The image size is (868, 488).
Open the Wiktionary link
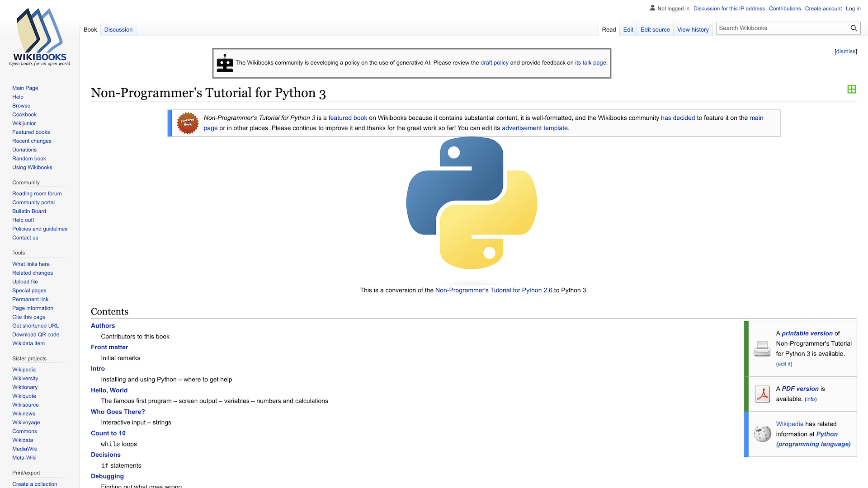pyautogui.click(x=25, y=387)
